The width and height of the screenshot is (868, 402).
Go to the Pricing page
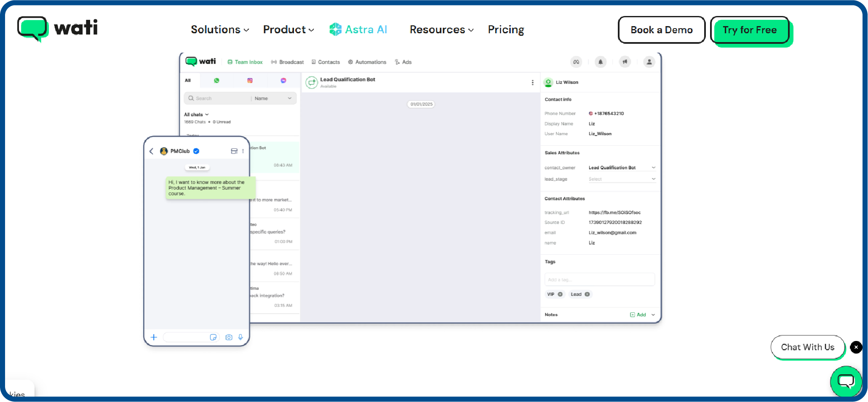click(x=506, y=30)
